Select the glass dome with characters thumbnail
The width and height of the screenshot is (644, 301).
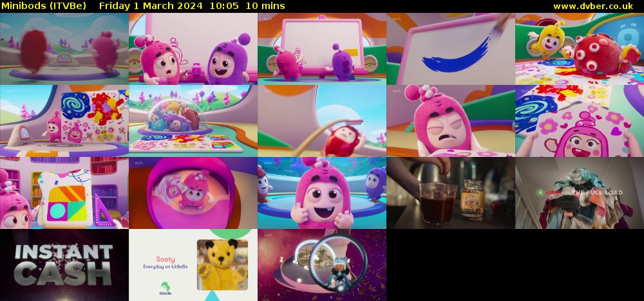(193, 120)
